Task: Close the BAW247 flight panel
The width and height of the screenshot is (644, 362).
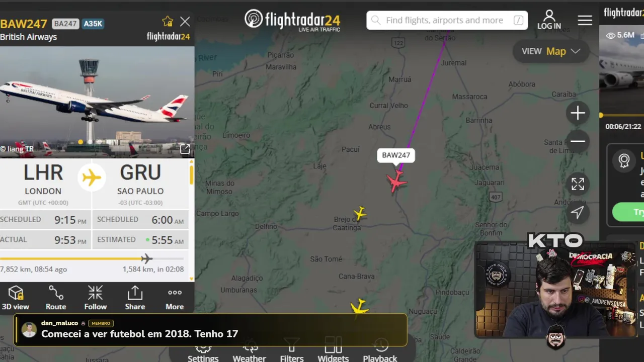Action: 185,21
